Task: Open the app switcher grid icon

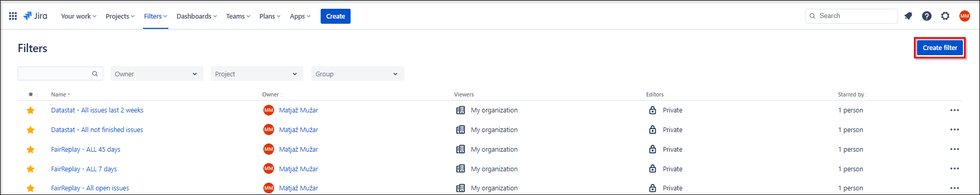Action: (13, 16)
